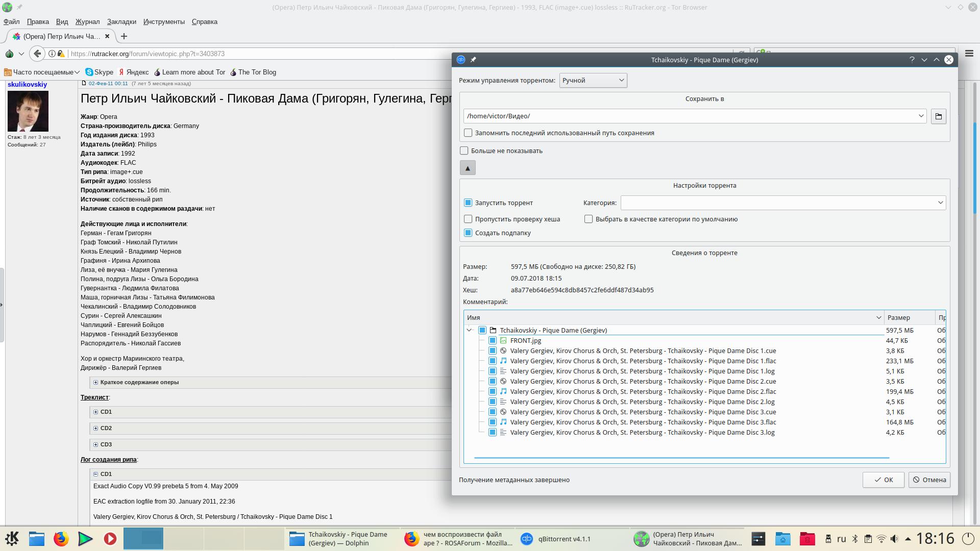Viewport: 980px width, 551px height.
Task: Open the browser hamburger menu
Action: pos(969,53)
